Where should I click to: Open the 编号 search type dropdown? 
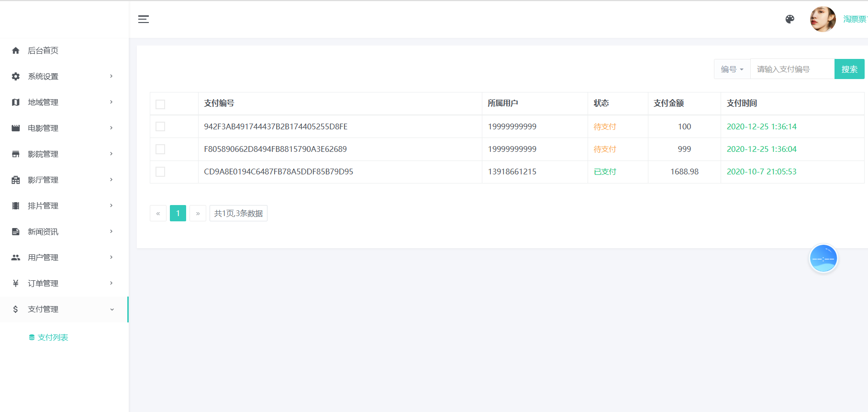point(732,69)
